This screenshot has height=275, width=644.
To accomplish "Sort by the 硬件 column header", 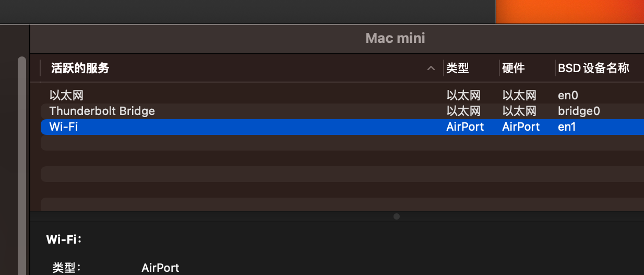I will click(x=514, y=68).
